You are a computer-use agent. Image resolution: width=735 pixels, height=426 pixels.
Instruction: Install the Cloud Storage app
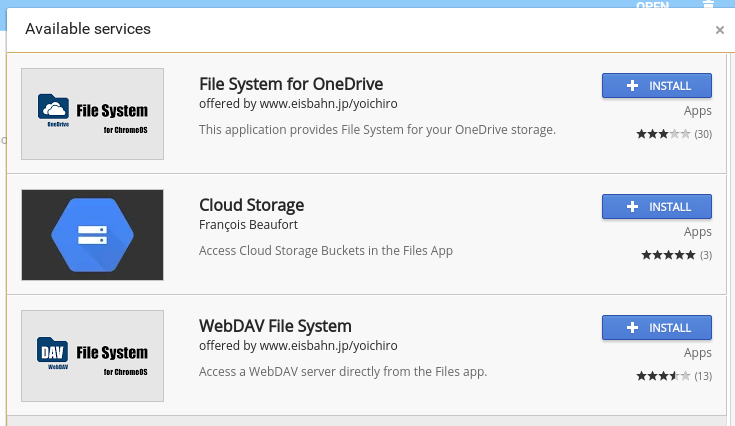point(656,207)
